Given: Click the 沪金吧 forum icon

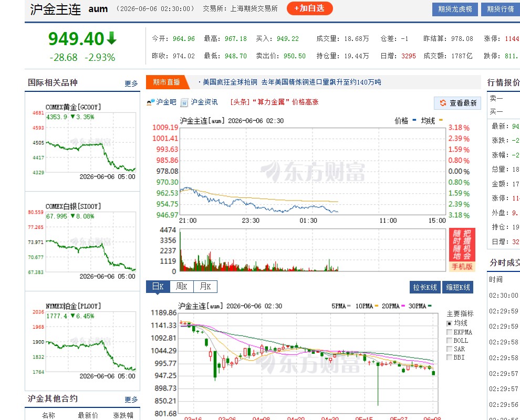Looking at the screenshot, I should point(151,102).
